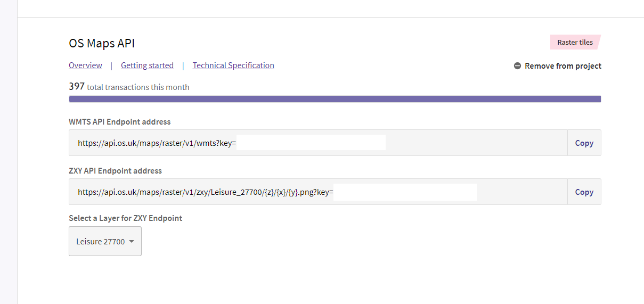Click inside the WMTS endpoint address field

coord(318,143)
